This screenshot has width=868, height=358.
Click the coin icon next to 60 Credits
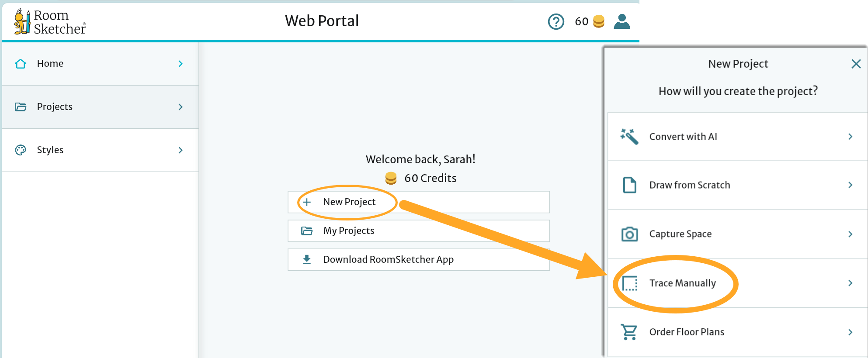391,178
